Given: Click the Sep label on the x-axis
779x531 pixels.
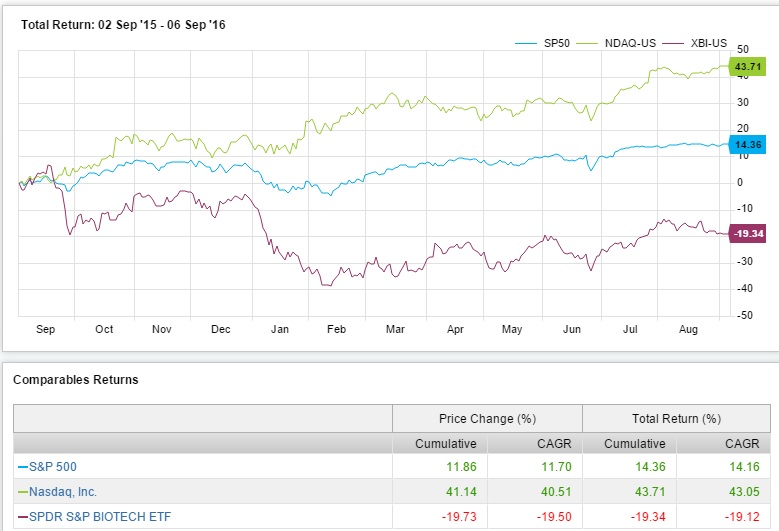Looking at the screenshot, I should coord(47,328).
